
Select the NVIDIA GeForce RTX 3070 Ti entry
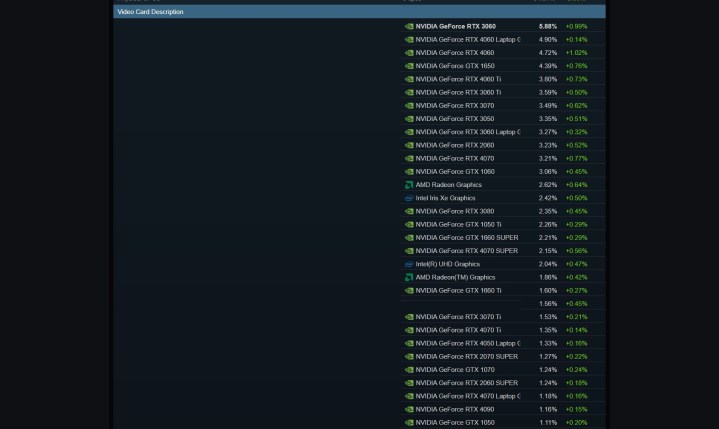458,317
